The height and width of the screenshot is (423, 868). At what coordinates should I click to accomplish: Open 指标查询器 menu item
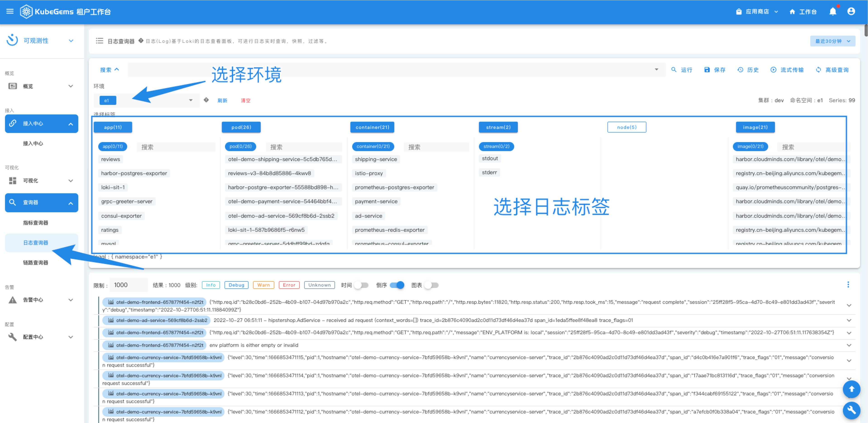point(35,223)
